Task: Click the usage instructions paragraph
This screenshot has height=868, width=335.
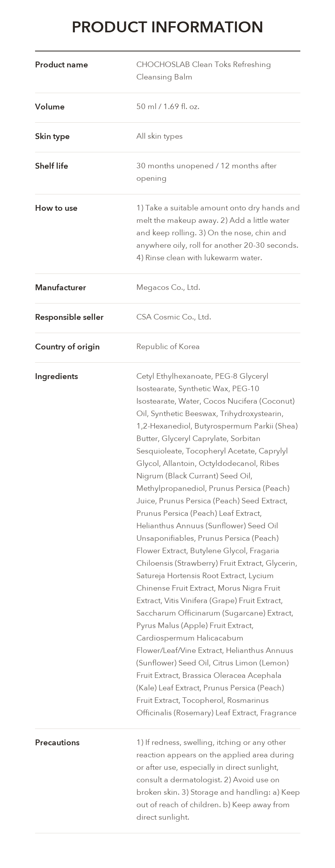Action: [x=218, y=233]
